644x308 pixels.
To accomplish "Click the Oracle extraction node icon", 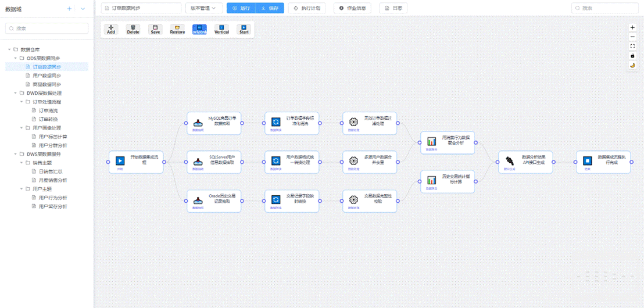I will pyautogui.click(x=198, y=199).
